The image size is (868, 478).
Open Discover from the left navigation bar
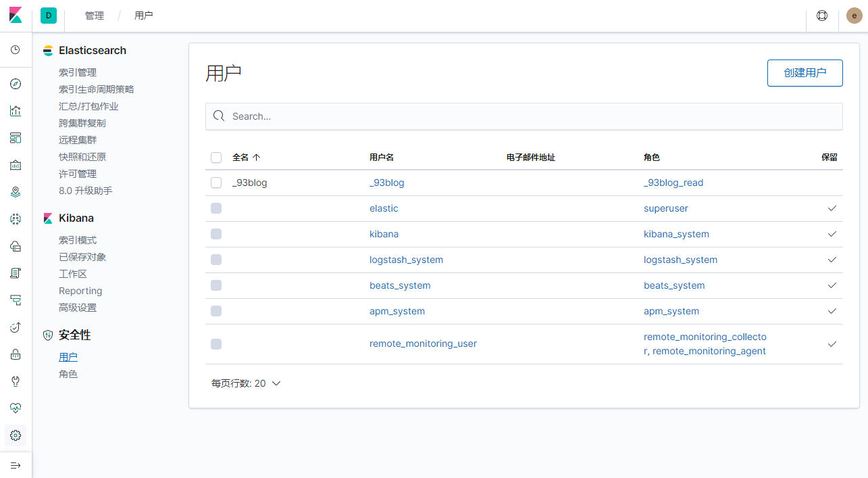(16, 84)
